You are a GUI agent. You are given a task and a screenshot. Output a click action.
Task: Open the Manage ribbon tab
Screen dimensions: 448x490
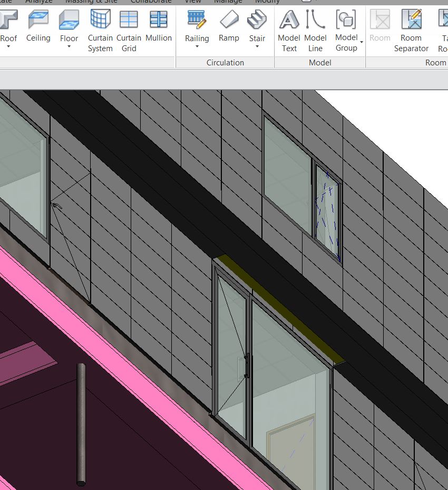pos(228,2)
